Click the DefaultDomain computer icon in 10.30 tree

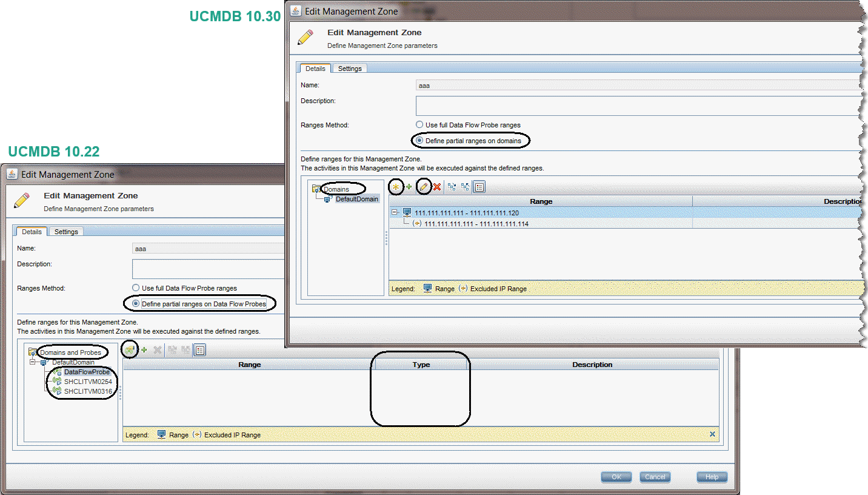coord(328,199)
